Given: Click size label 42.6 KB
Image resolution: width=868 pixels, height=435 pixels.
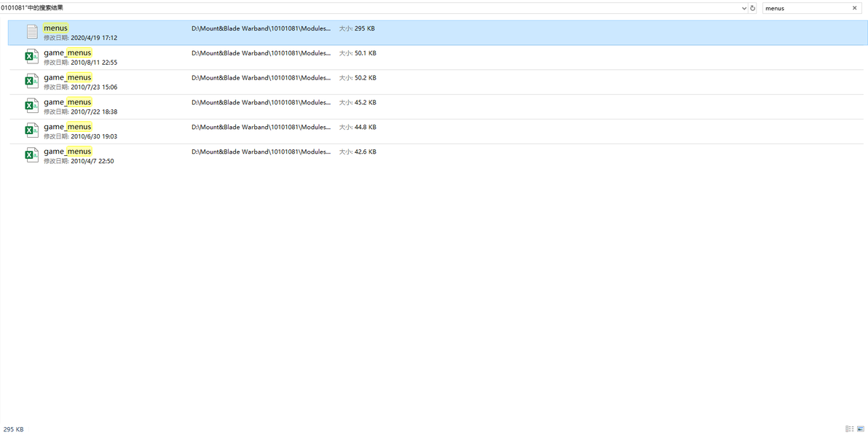Looking at the screenshot, I should coord(358,152).
